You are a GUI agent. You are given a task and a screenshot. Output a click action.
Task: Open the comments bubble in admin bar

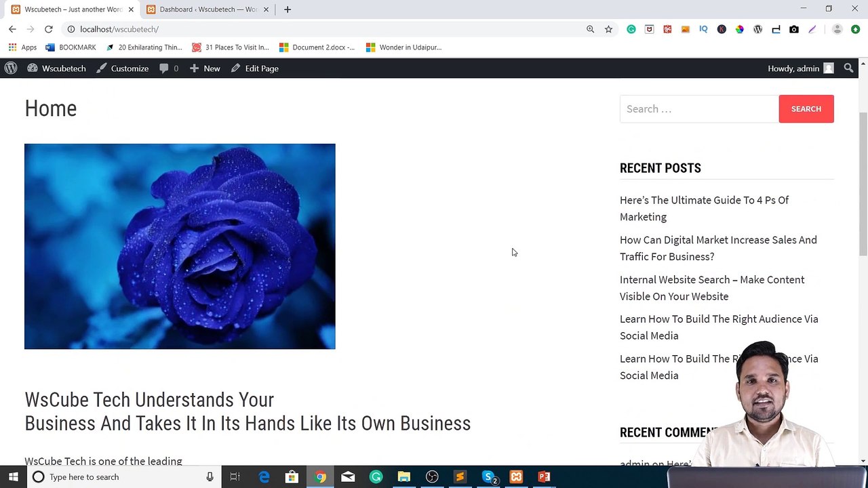tap(169, 68)
